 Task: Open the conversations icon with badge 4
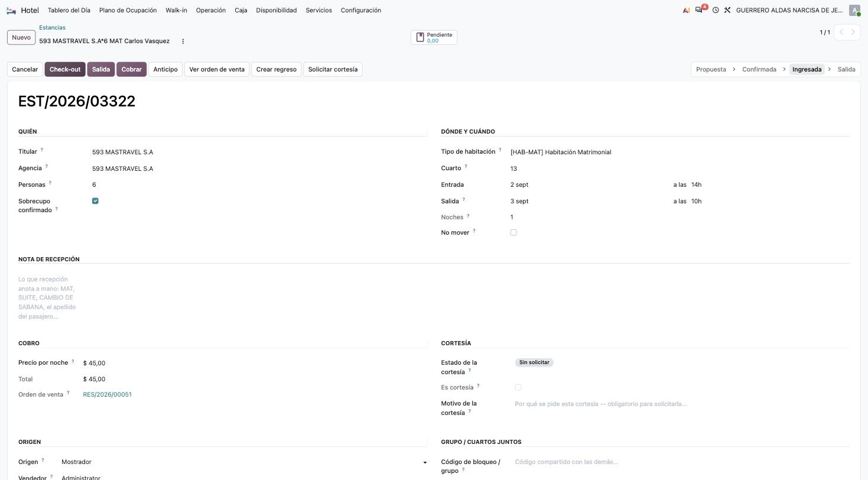699,10
